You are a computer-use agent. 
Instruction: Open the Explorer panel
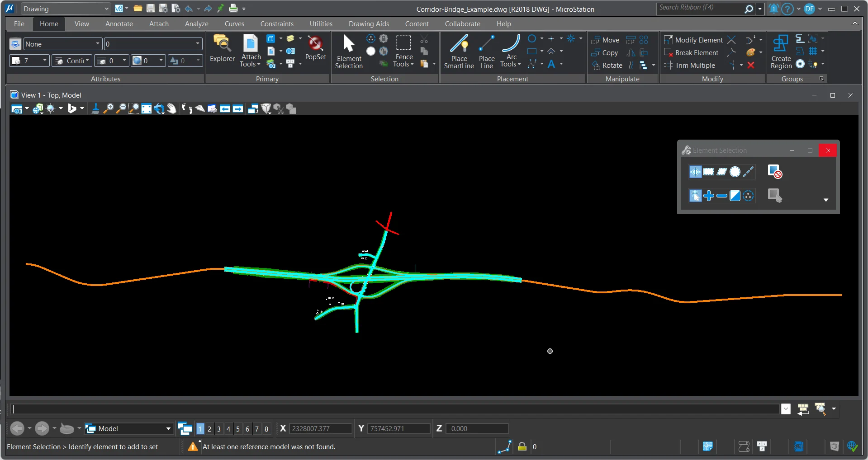[x=222, y=49]
